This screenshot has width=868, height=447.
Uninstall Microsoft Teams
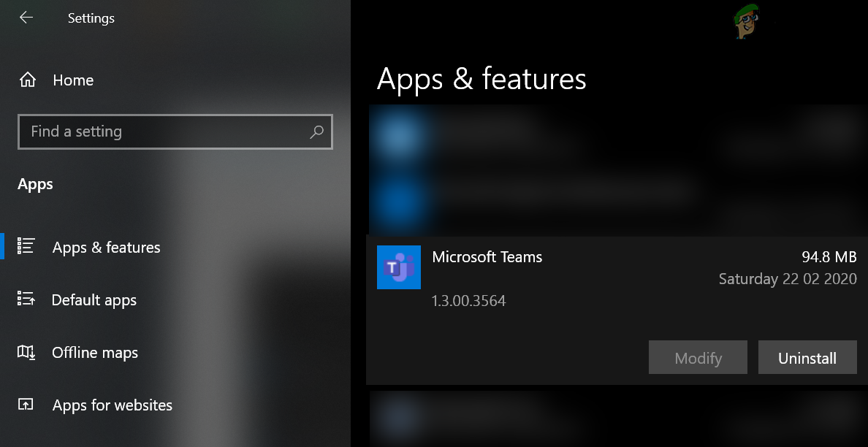tap(807, 357)
